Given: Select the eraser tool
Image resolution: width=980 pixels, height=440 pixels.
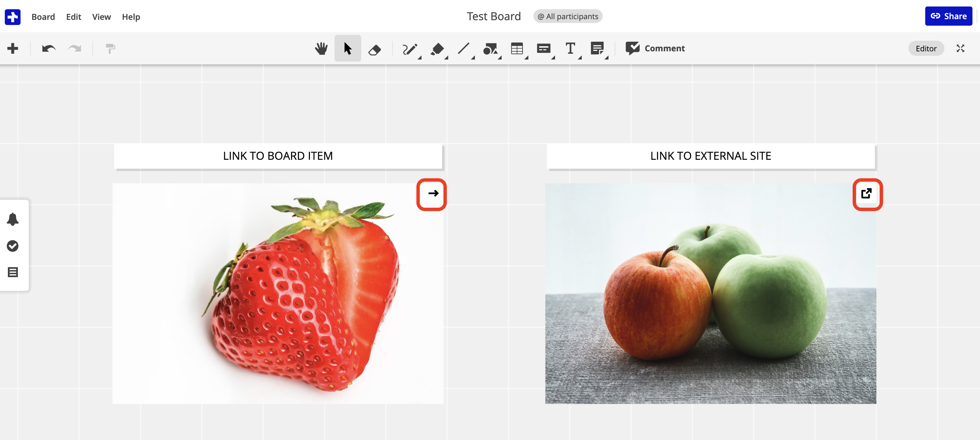Looking at the screenshot, I should pos(374,49).
